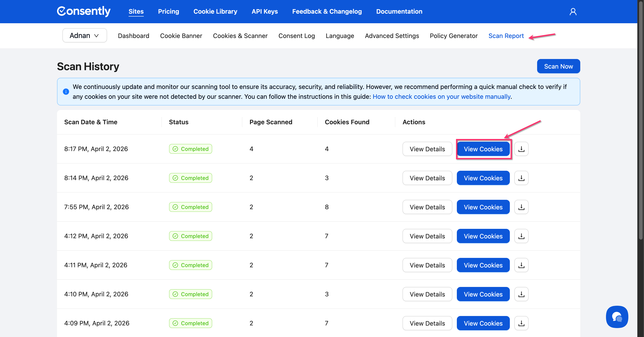Screen dimensions: 644x337
Task: View Cookies for the 7:55 PM scan
Action: pos(483,207)
